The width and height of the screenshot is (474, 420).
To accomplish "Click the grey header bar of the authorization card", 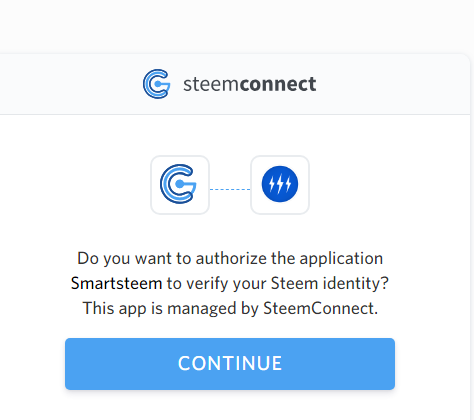I will 233,84.
